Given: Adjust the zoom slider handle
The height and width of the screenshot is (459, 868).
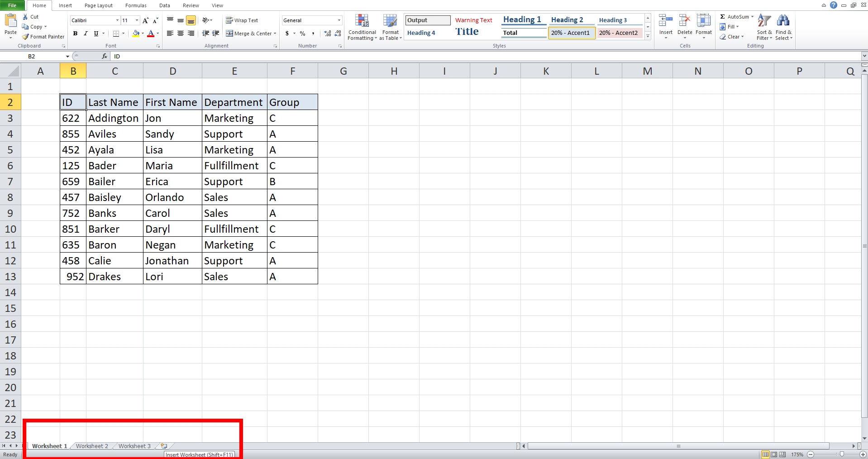Looking at the screenshot, I should coord(841,454).
